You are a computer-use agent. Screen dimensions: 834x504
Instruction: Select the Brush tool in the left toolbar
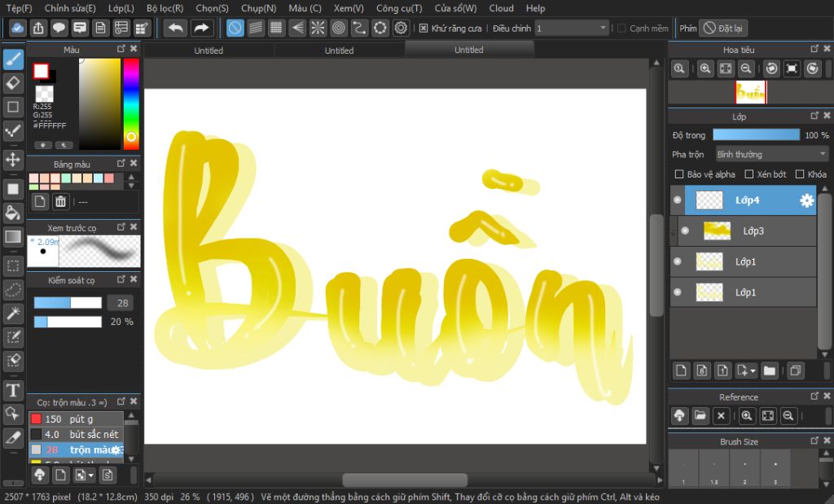pyautogui.click(x=13, y=59)
